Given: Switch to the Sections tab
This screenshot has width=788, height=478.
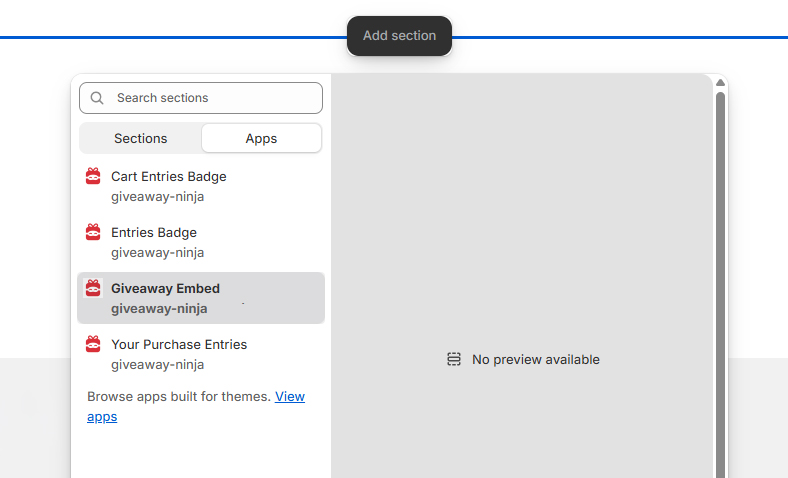Looking at the screenshot, I should pyautogui.click(x=140, y=139).
